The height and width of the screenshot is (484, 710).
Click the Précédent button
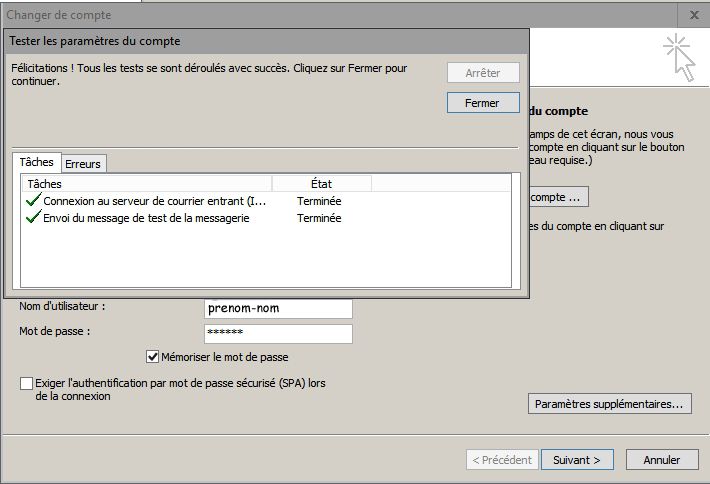(x=501, y=460)
